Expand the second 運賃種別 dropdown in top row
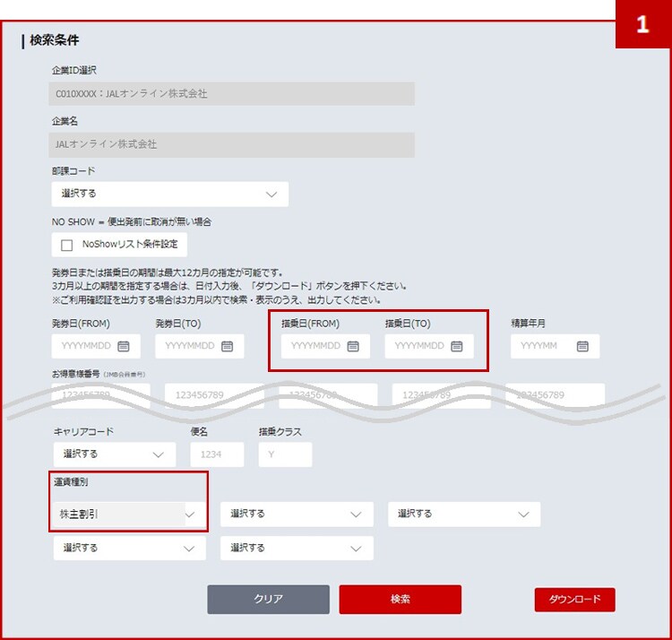672x640 pixels. click(x=297, y=515)
